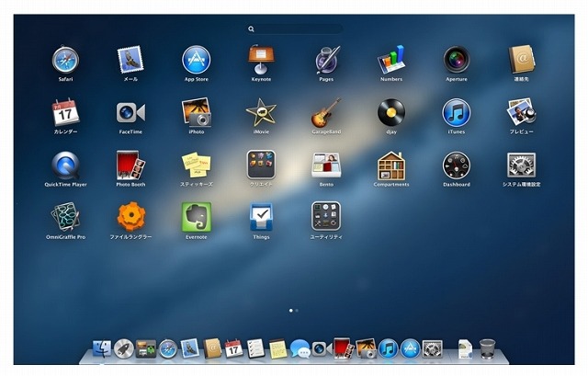This screenshot has width=588, height=376.
Task: Launch FaceTime from the Launchpad grid
Action: pyautogui.click(x=130, y=112)
